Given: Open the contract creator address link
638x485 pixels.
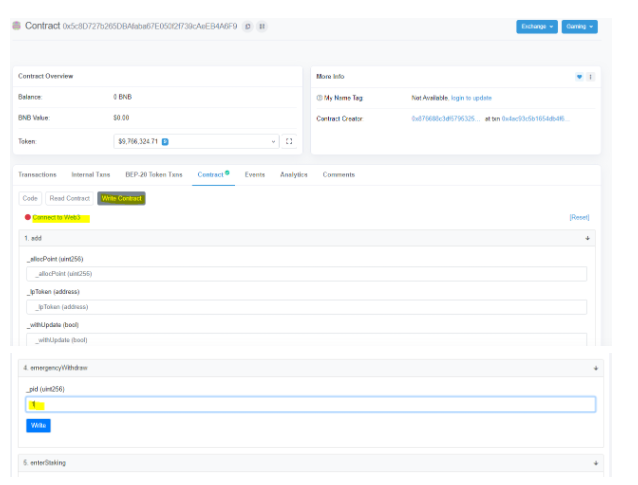Looking at the screenshot, I should click(x=446, y=119).
